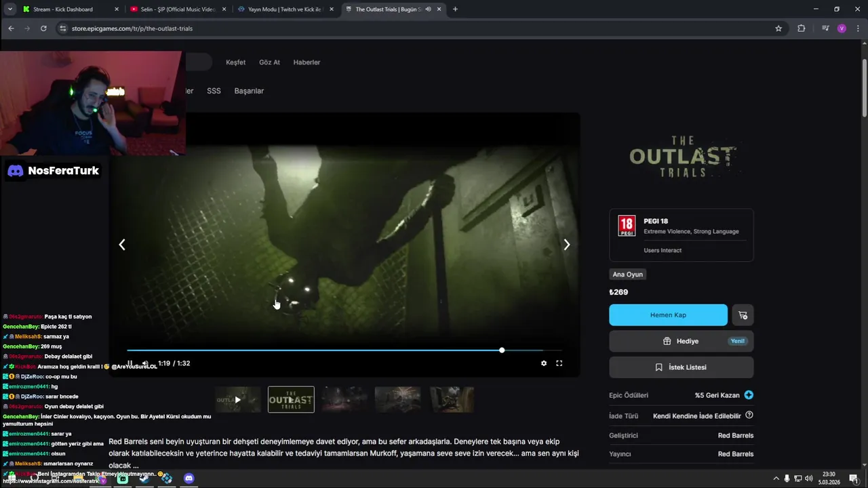Seek on the trailer progress bar
This screenshot has height=488, width=868.
tap(344, 350)
